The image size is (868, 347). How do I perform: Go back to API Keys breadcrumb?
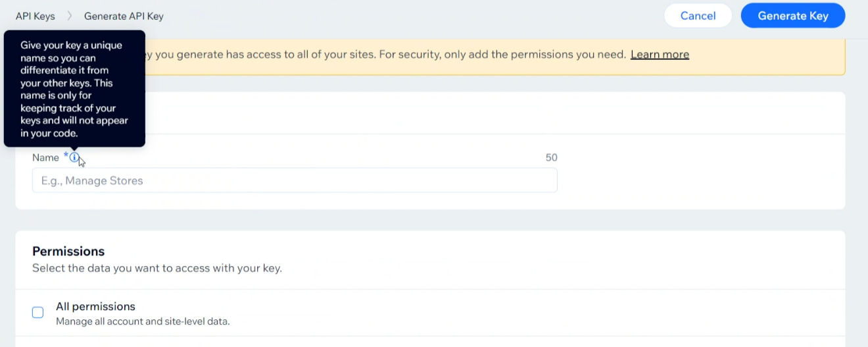tap(36, 16)
